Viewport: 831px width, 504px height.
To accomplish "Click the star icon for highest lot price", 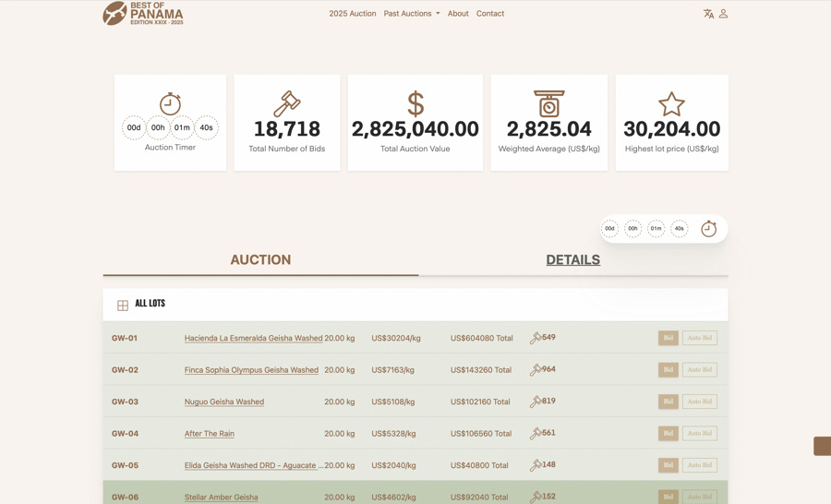I will tap(671, 103).
